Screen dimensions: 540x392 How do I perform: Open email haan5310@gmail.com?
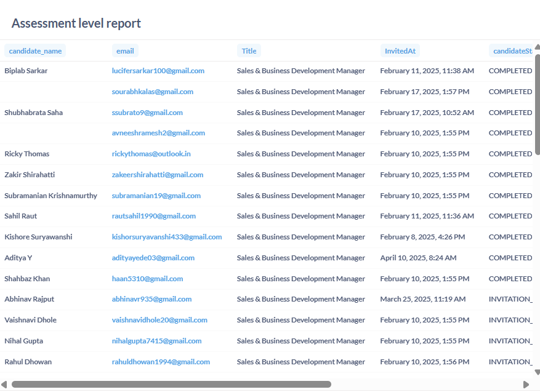pos(147,279)
